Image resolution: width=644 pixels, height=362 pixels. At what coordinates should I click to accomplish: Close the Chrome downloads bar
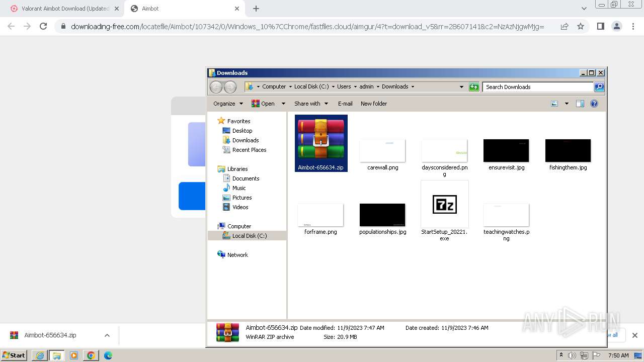(x=634, y=335)
